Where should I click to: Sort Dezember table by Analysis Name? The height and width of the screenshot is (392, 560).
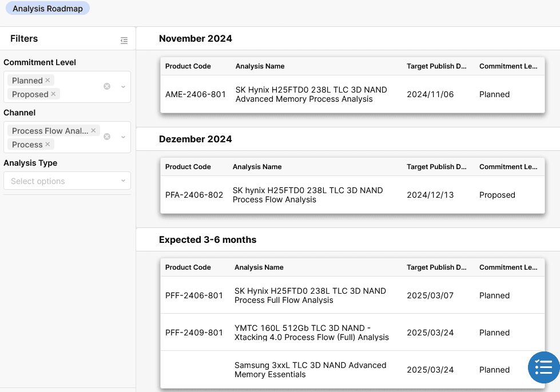[257, 167]
